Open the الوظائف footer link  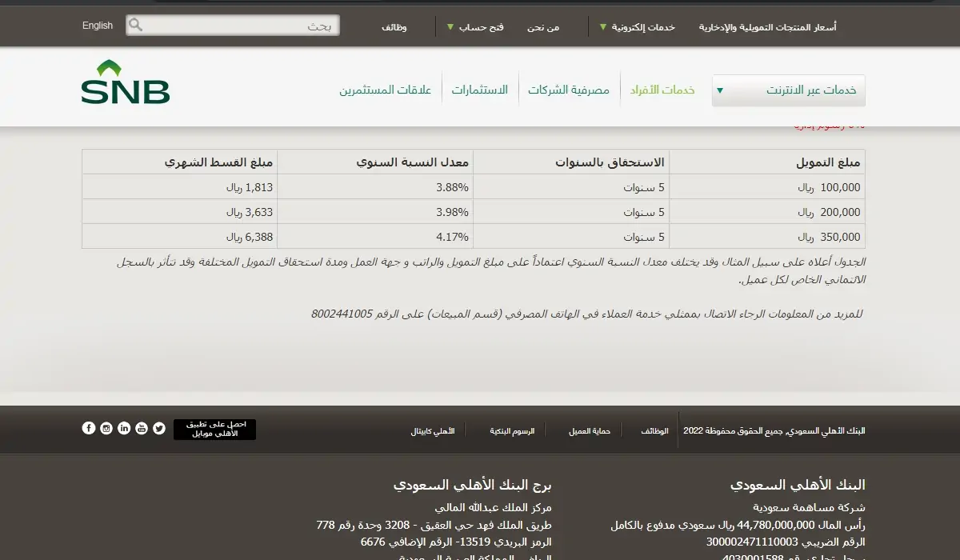[x=654, y=431]
